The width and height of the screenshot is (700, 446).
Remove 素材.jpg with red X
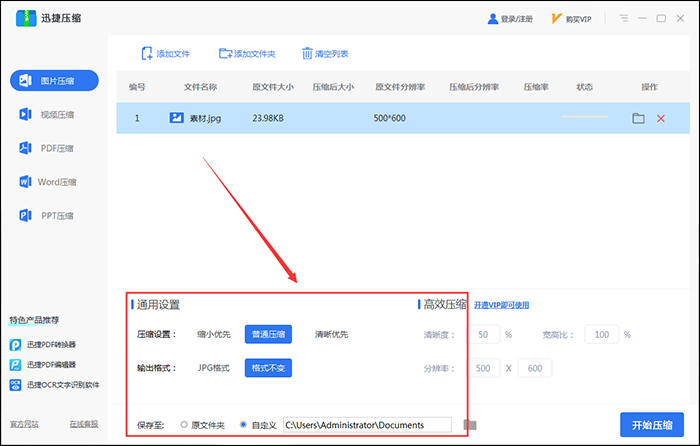tap(661, 118)
